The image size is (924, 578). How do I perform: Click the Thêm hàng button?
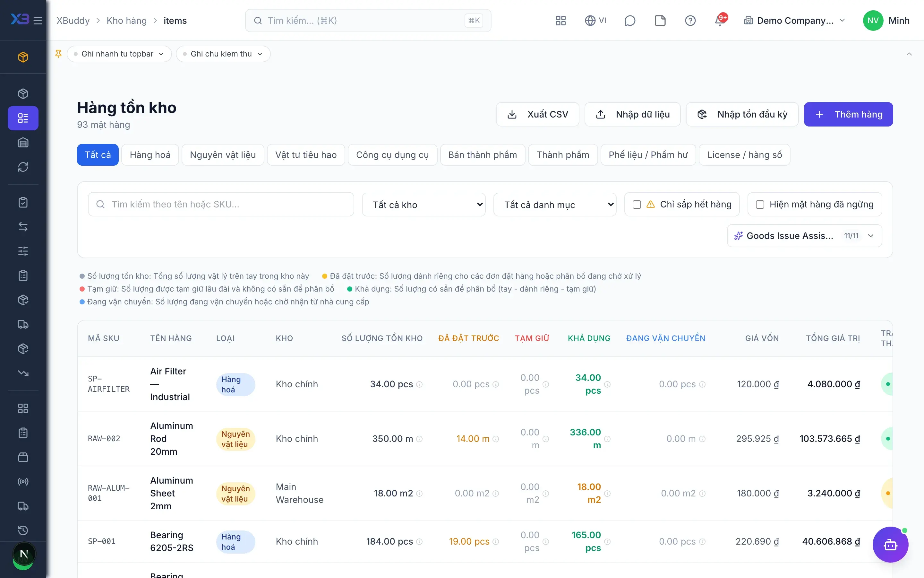(848, 114)
